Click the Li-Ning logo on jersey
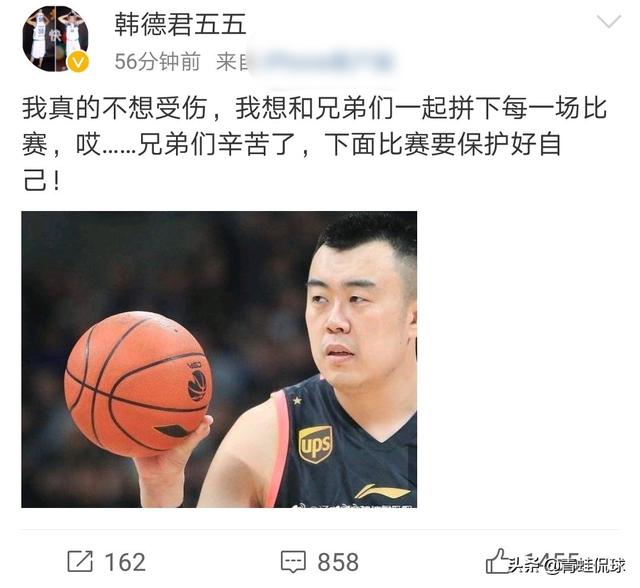The image size is (640, 588). 382,491
